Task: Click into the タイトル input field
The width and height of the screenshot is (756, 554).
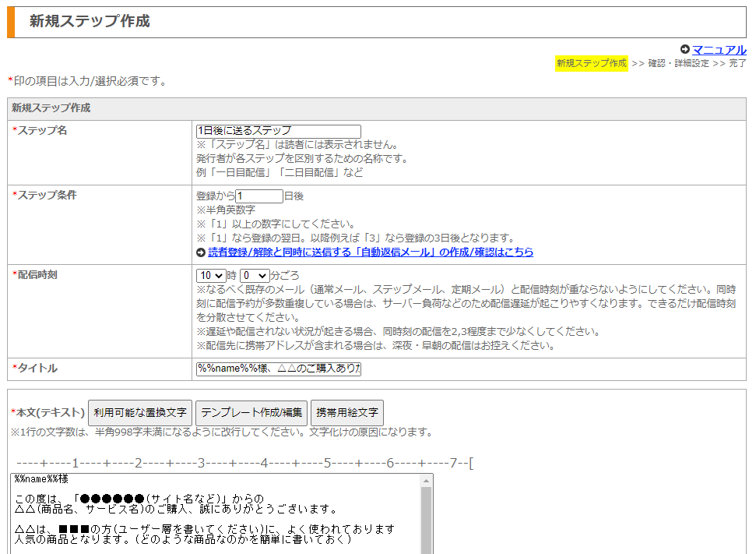Action: [278, 369]
